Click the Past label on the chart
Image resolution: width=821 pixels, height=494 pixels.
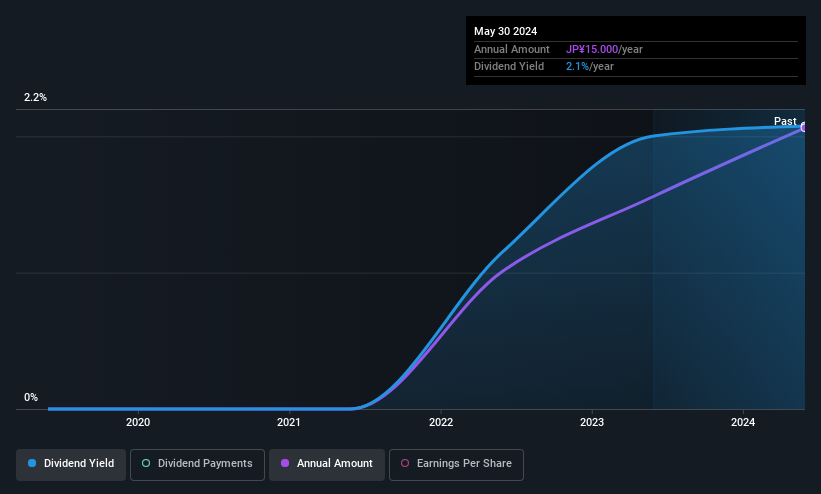[785, 121]
